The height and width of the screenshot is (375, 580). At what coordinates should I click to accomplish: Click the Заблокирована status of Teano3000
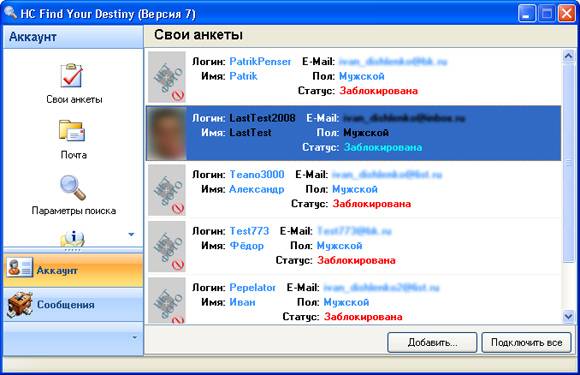[x=372, y=204]
